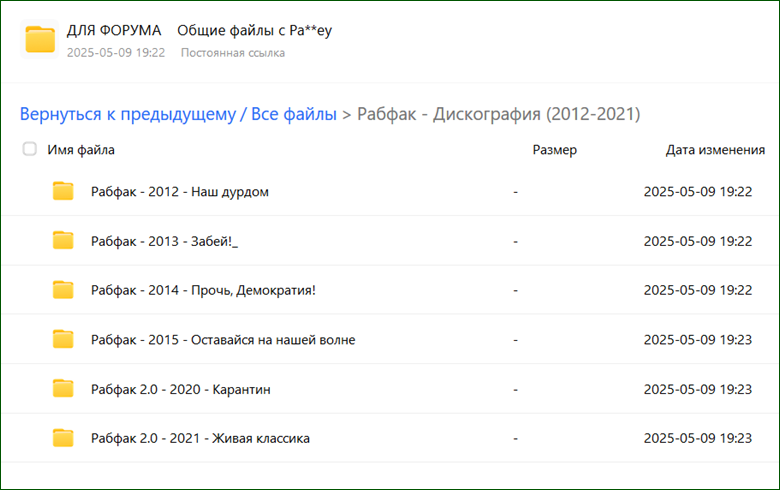Click the Постоянная ссылка label
The width and height of the screenshot is (780, 490).
[233, 53]
